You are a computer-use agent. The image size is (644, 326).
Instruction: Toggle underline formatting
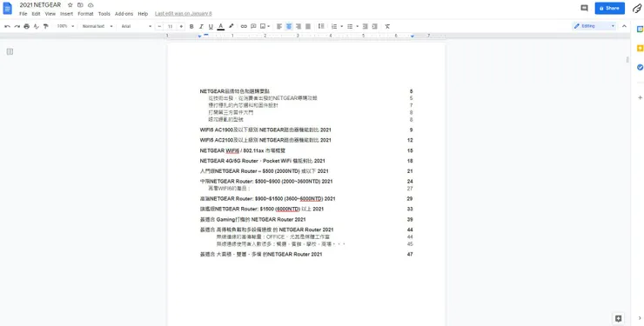pos(211,26)
